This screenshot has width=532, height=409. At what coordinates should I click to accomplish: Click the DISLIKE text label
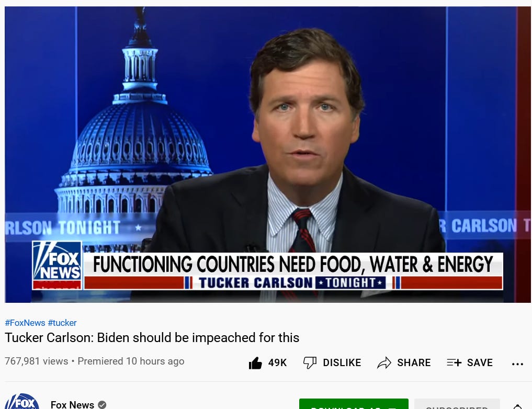point(342,363)
